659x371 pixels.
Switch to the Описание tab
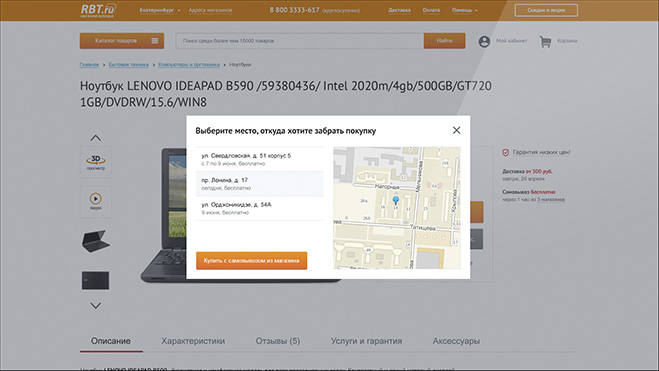pos(111,341)
